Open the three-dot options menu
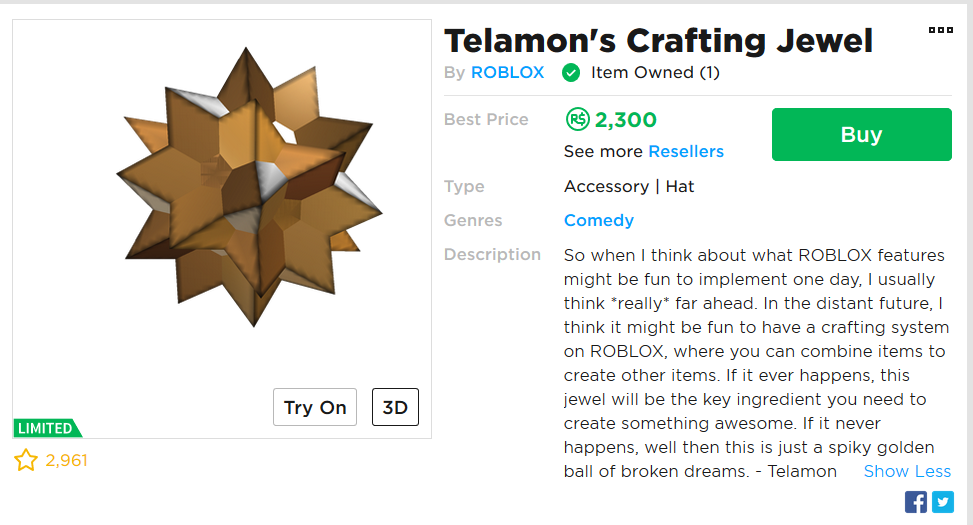 coord(940,30)
